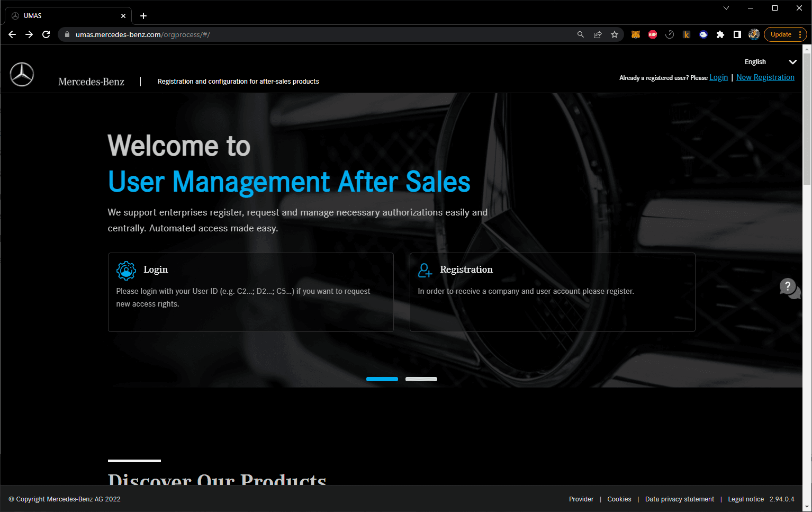812x512 pixels.
Task: Open the tab search chevron dropdown
Action: coord(726,8)
